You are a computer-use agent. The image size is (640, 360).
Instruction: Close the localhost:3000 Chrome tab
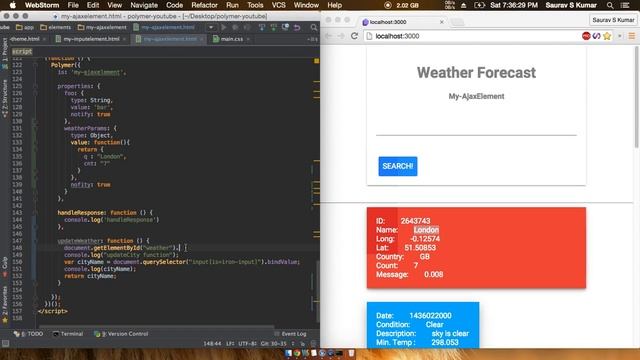point(442,22)
